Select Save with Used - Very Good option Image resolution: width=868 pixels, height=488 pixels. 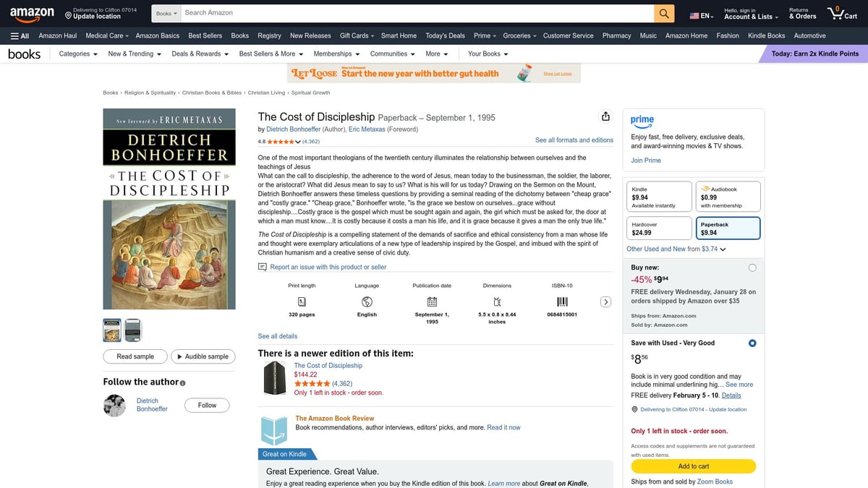[x=752, y=343]
